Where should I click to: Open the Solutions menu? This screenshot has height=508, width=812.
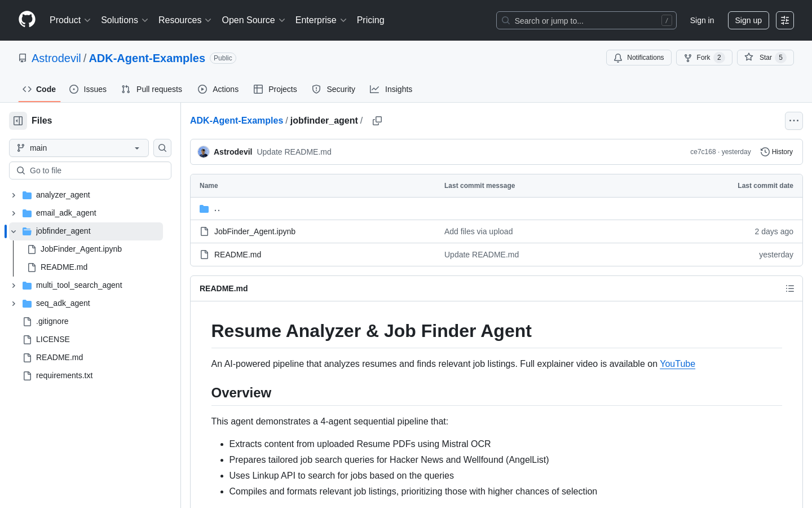(x=124, y=20)
